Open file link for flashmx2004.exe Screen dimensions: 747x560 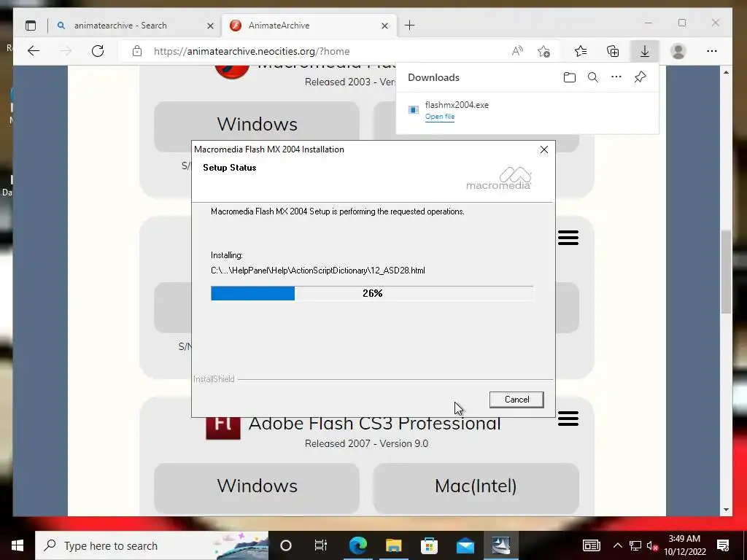[440, 117]
